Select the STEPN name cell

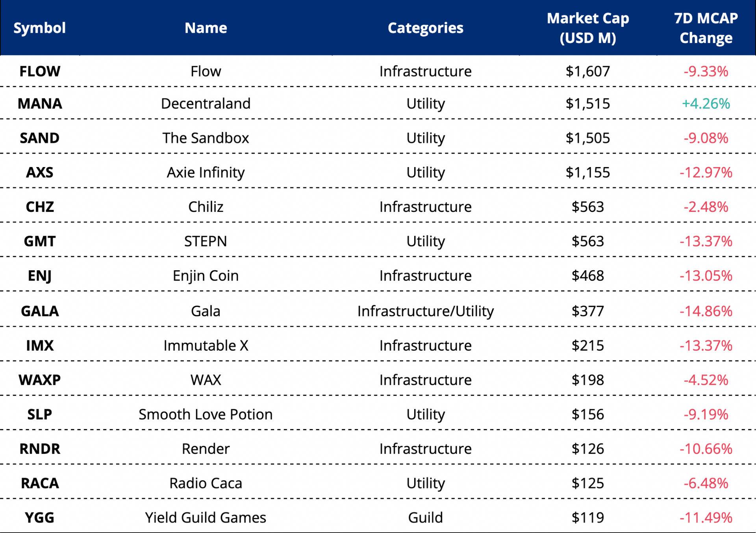(x=206, y=241)
